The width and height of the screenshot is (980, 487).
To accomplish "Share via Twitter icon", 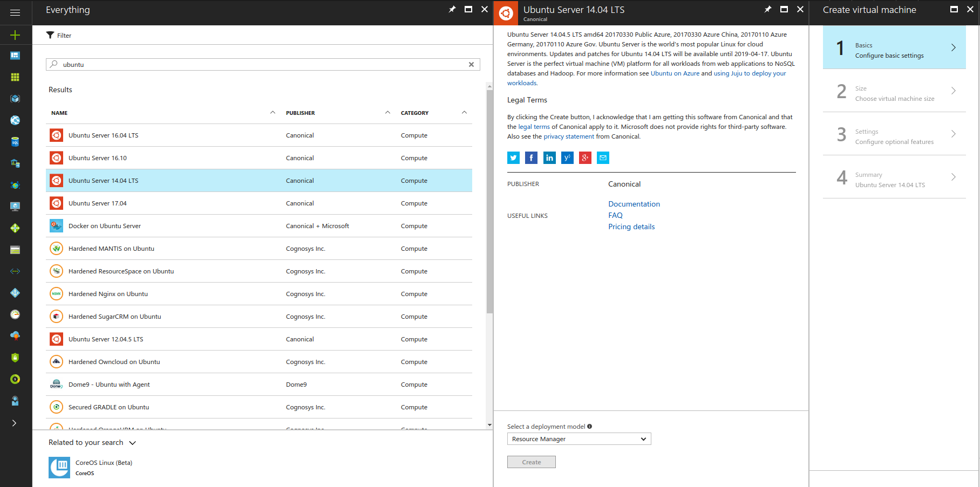I will click(513, 157).
